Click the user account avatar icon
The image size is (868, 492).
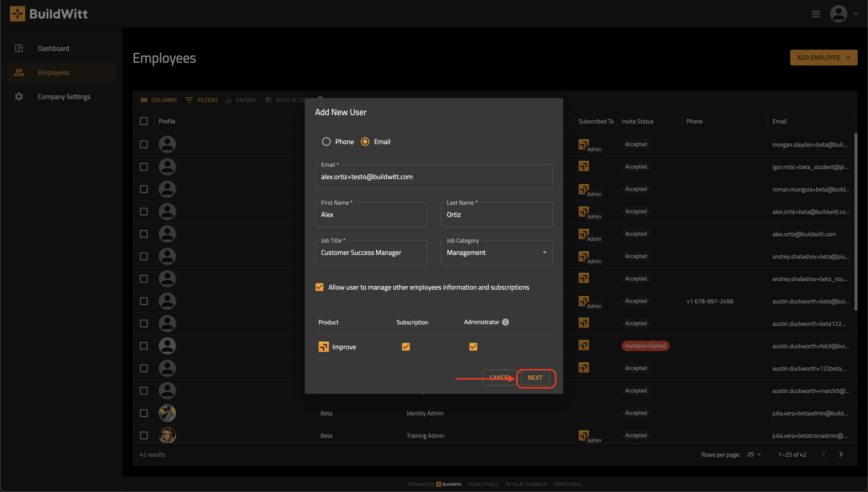coord(838,14)
